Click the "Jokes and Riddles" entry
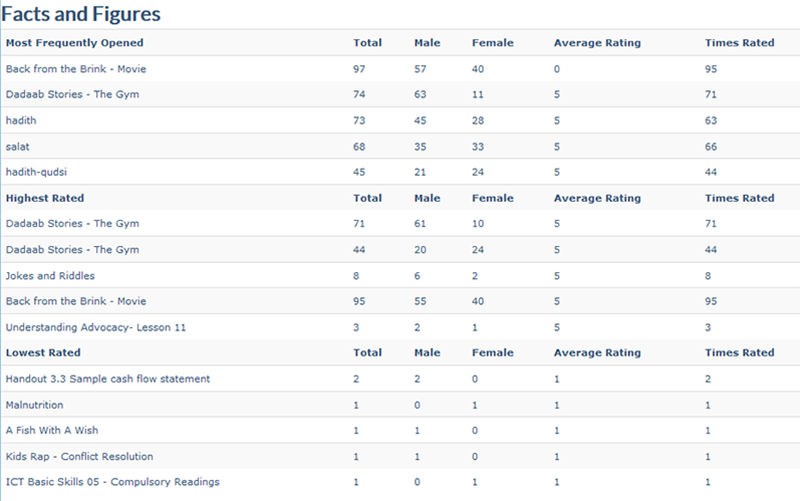800x501 pixels. (x=50, y=276)
